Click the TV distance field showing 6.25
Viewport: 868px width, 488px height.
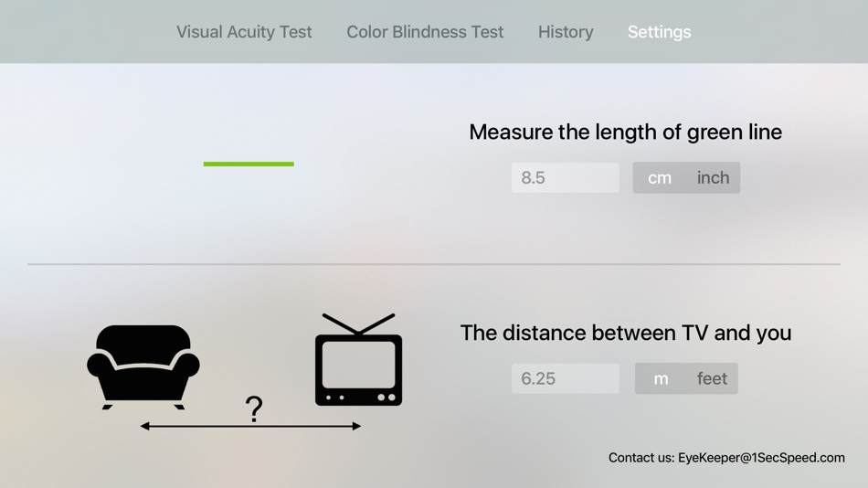(565, 378)
